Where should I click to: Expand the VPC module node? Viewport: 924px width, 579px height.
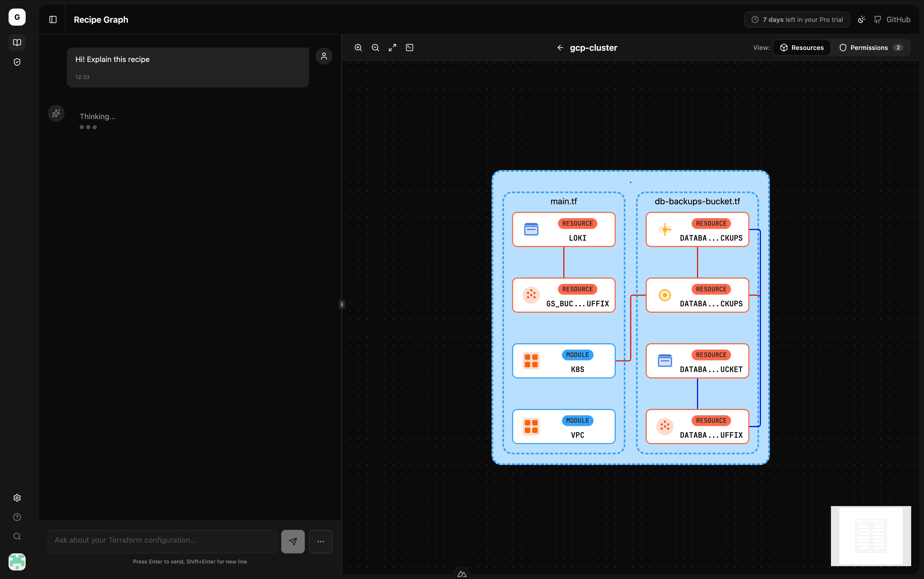(563, 426)
